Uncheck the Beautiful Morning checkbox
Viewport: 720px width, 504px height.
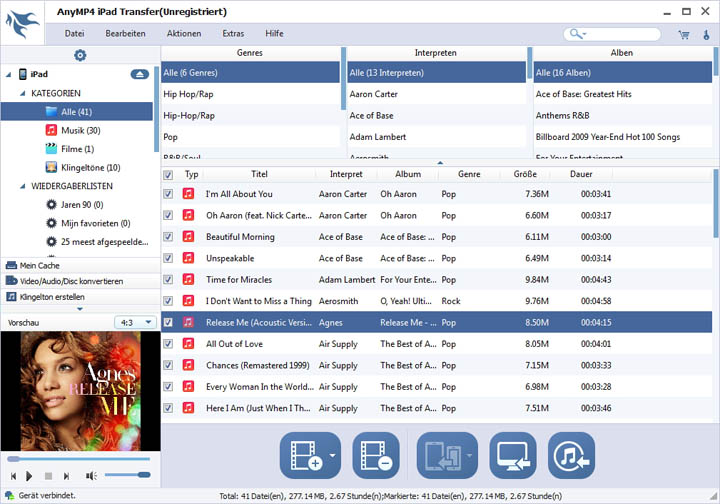point(168,237)
